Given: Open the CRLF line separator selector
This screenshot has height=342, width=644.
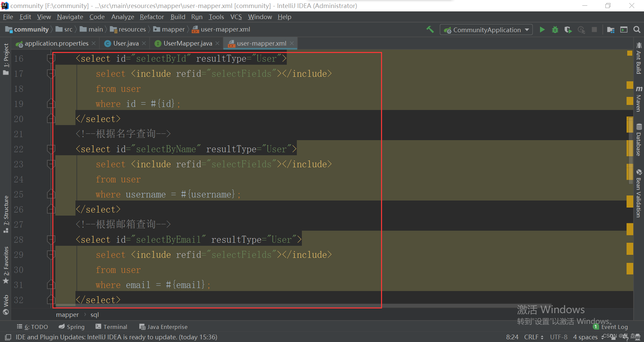Looking at the screenshot, I should coord(534,337).
